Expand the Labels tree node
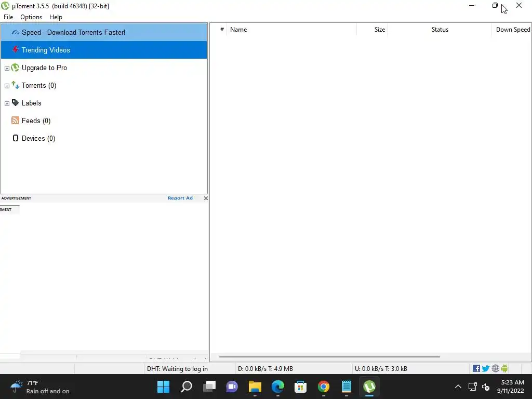 coord(7,103)
